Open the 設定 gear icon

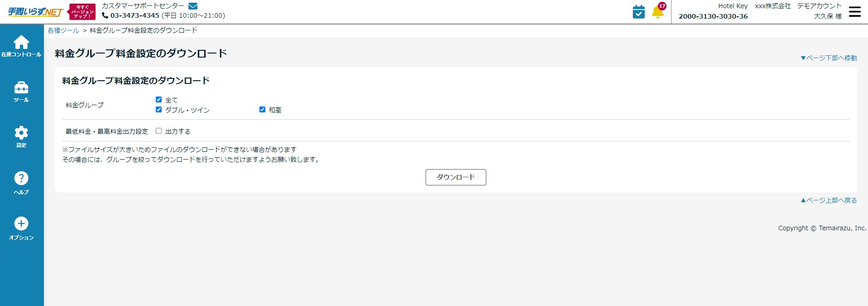coord(21,133)
